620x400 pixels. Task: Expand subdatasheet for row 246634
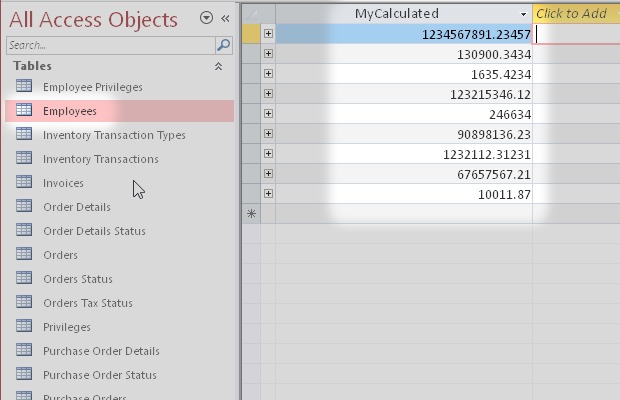(x=268, y=114)
